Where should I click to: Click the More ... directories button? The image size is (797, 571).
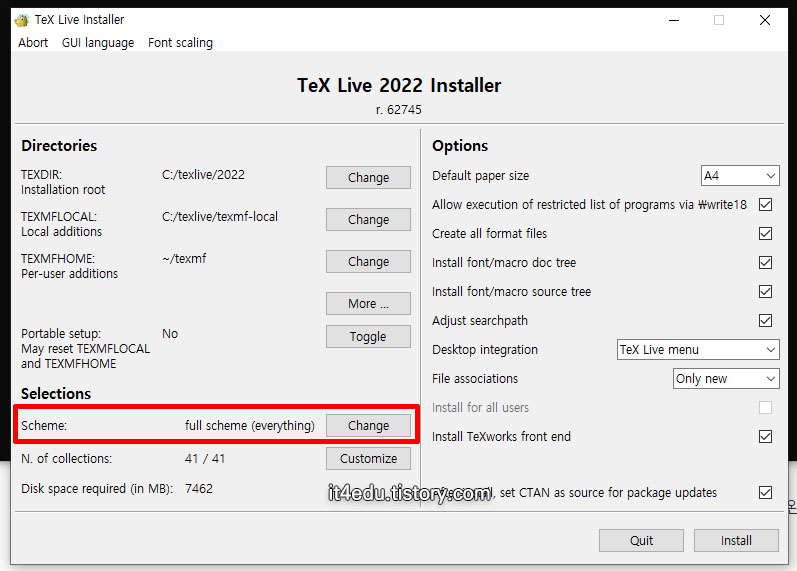[x=368, y=304]
